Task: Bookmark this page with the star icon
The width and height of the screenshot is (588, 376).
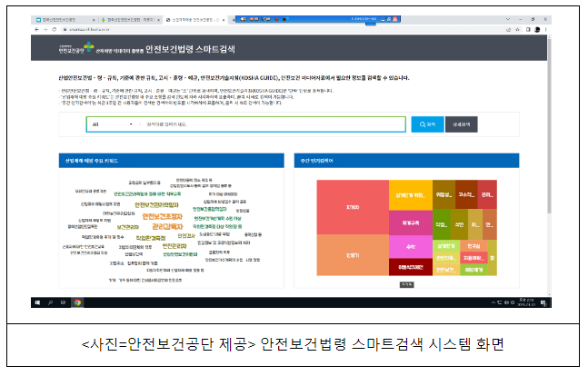Action: pos(517,29)
